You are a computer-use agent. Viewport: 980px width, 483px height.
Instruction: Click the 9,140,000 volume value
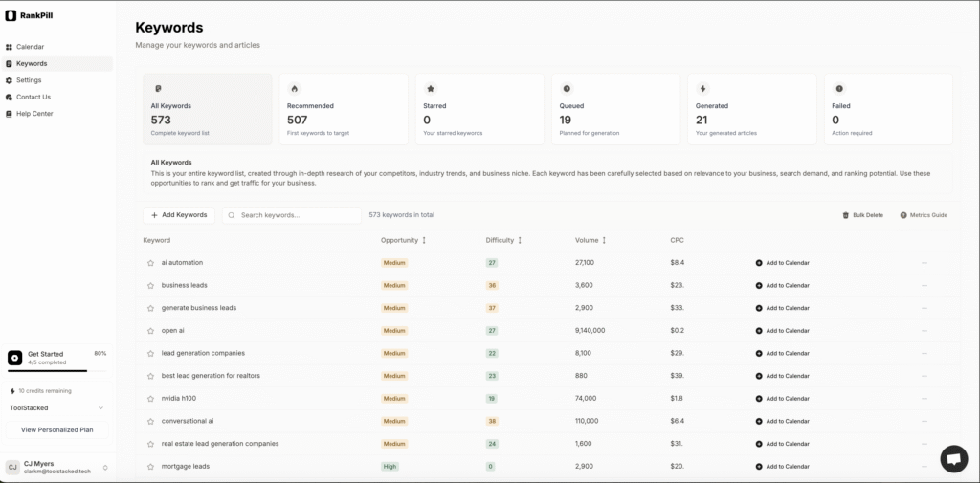(590, 331)
